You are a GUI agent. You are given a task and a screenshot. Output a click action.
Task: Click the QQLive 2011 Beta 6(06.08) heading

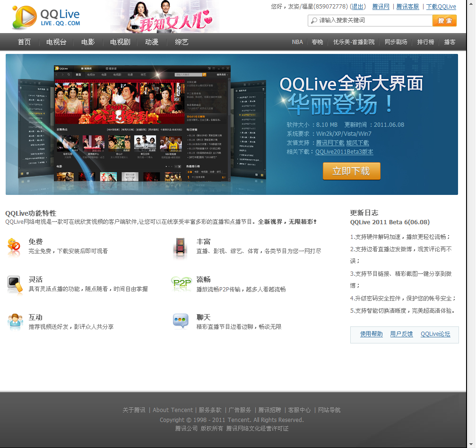point(390,222)
